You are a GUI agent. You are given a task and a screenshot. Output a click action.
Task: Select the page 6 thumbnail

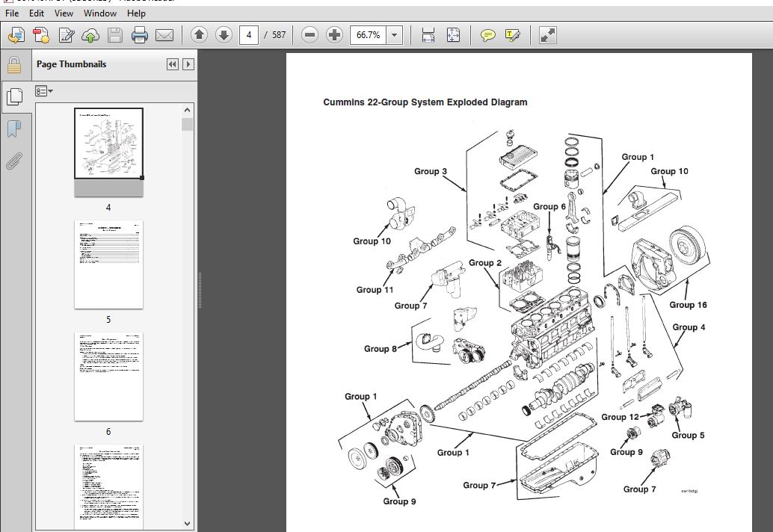[108, 377]
